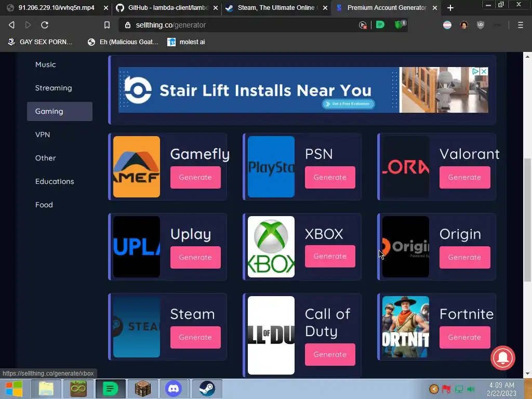Click the browser forward arrow
The width and height of the screenshot is (532, 399).
click(x=28, y=25)
